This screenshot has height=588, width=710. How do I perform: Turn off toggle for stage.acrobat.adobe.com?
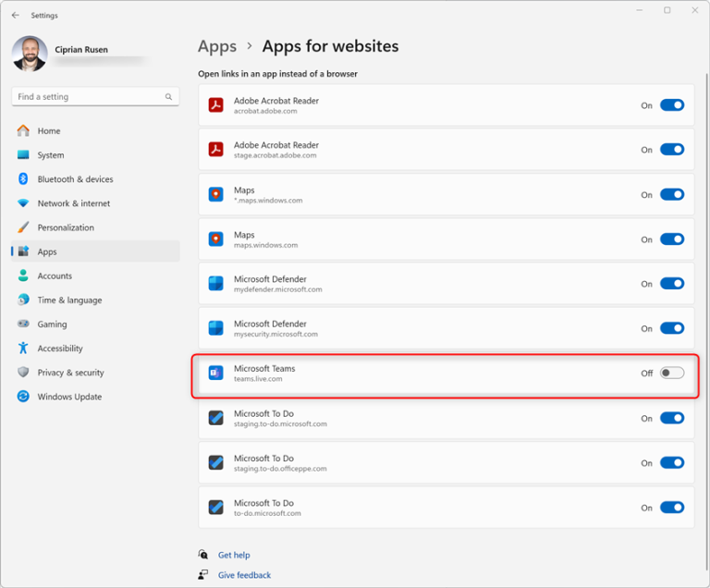click(x=672, y=150)
